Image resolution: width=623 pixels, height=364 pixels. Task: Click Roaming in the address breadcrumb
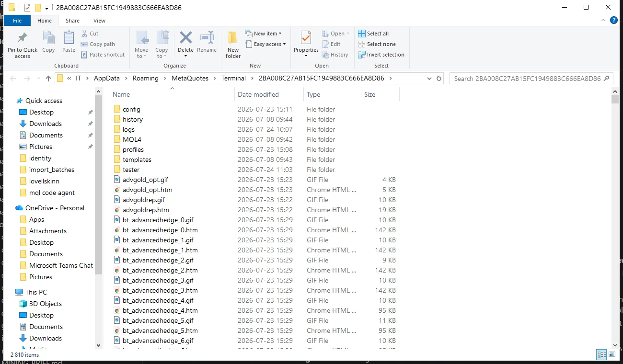click(x=146, y=79)
